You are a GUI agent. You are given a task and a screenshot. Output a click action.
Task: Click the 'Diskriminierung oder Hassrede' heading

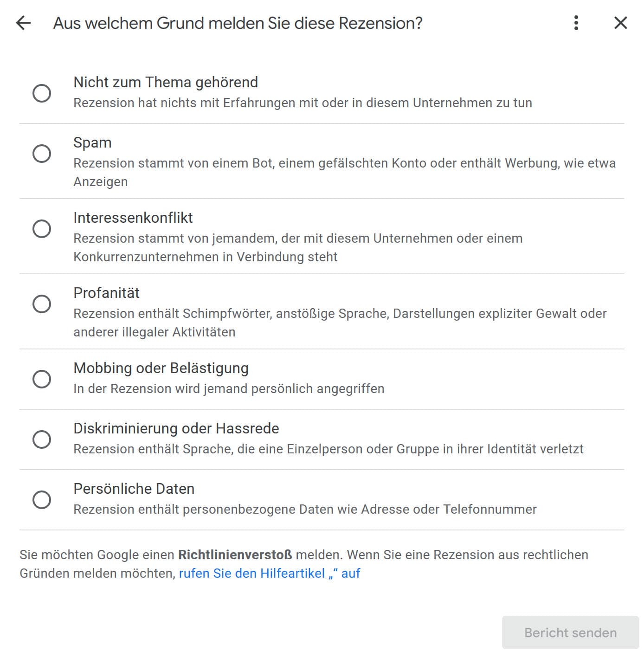176,428
